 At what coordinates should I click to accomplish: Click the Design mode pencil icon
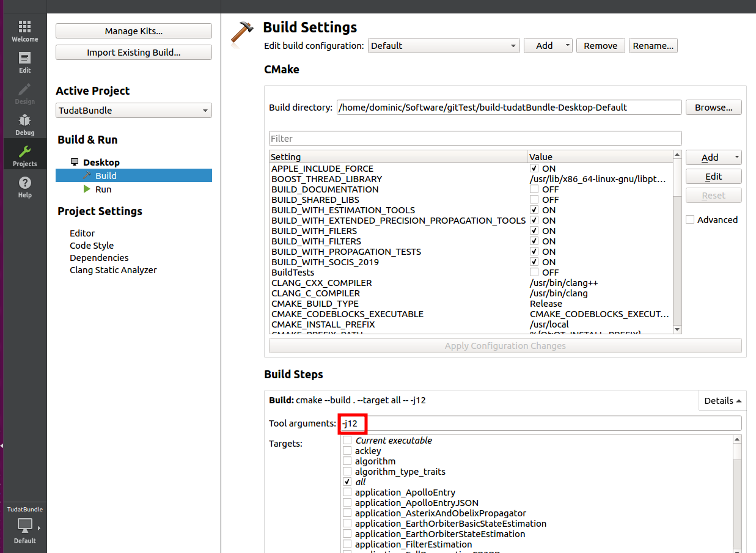click(24, 90)
